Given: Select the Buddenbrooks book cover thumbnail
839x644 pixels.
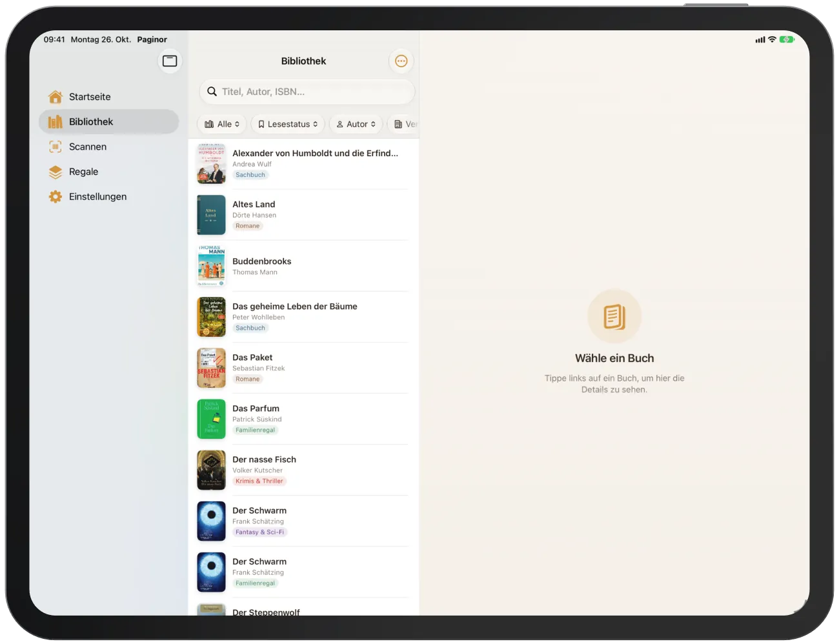Looking at the screenshot, I should (211, 266).
